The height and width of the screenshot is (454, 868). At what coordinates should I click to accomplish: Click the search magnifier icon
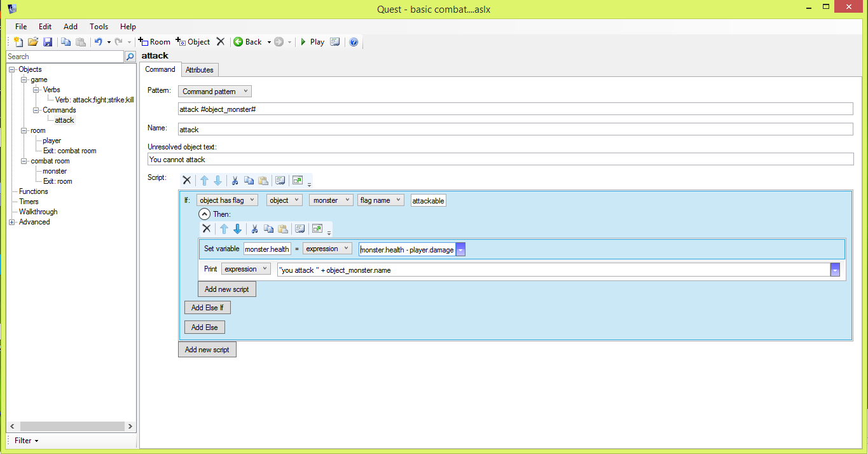(130, 57)
